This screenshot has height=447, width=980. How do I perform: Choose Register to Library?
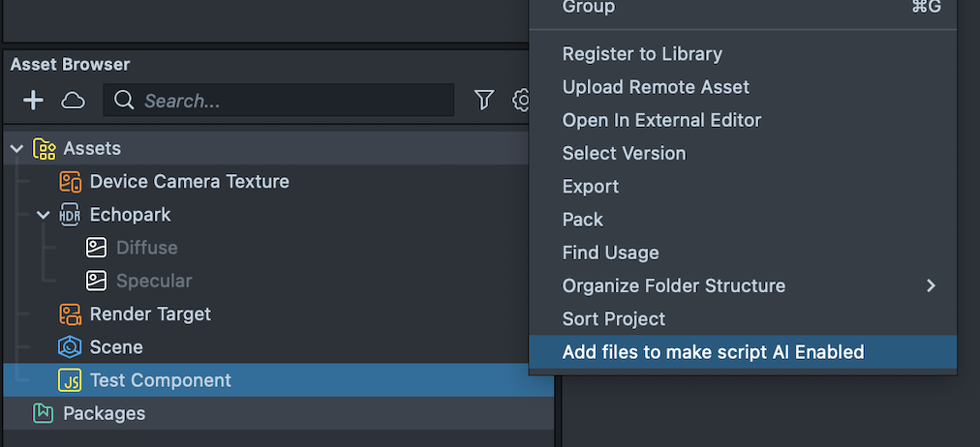click(642, 54)
